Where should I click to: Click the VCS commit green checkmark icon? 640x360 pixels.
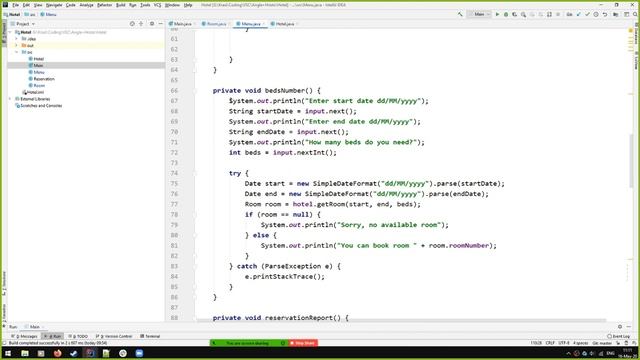[x=587, y=14]
